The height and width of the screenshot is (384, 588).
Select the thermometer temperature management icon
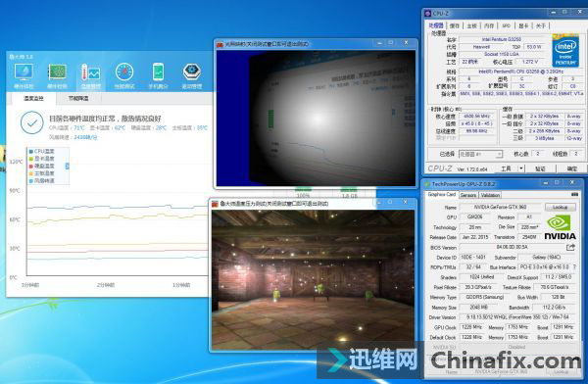pyautogui.click(x=90, y=76)
